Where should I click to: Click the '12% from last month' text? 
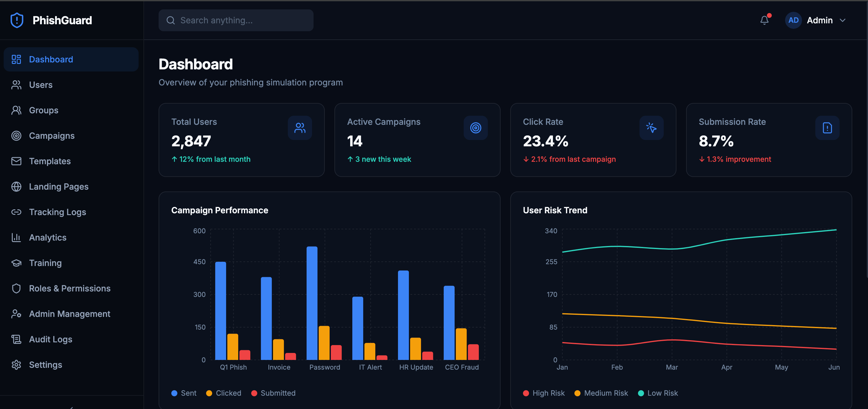click(x=215, y=159)
